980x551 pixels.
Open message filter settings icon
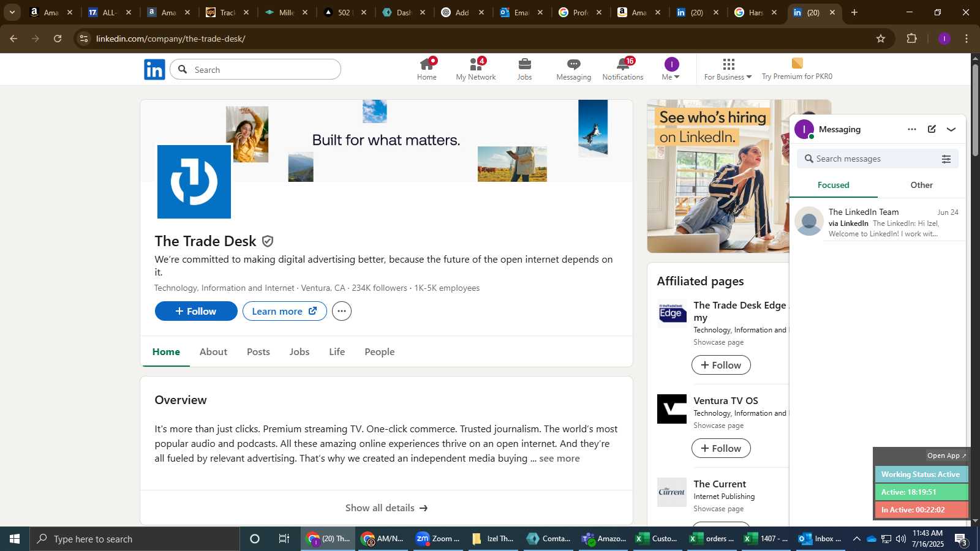point(946,159)
